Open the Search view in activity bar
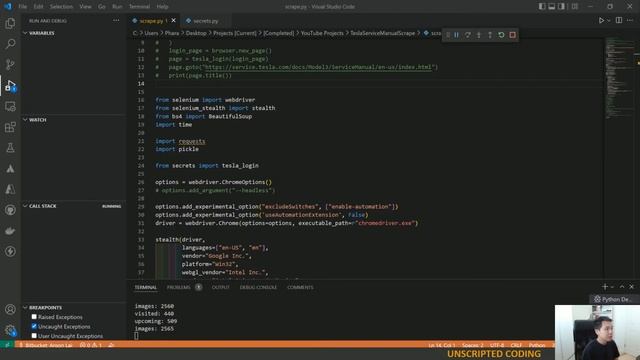The image size is (640, 360). coord(10,44)
